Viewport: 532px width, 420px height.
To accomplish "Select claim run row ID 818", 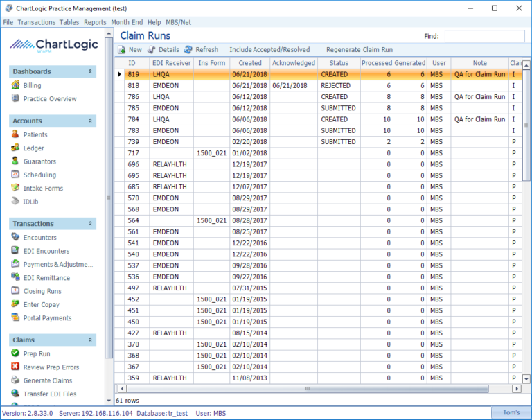I will coord(318,85).
